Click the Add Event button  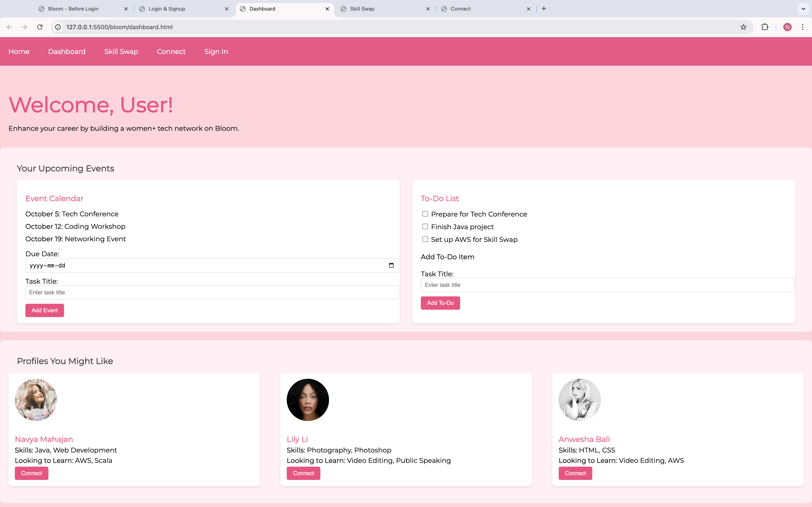[45, 310]
